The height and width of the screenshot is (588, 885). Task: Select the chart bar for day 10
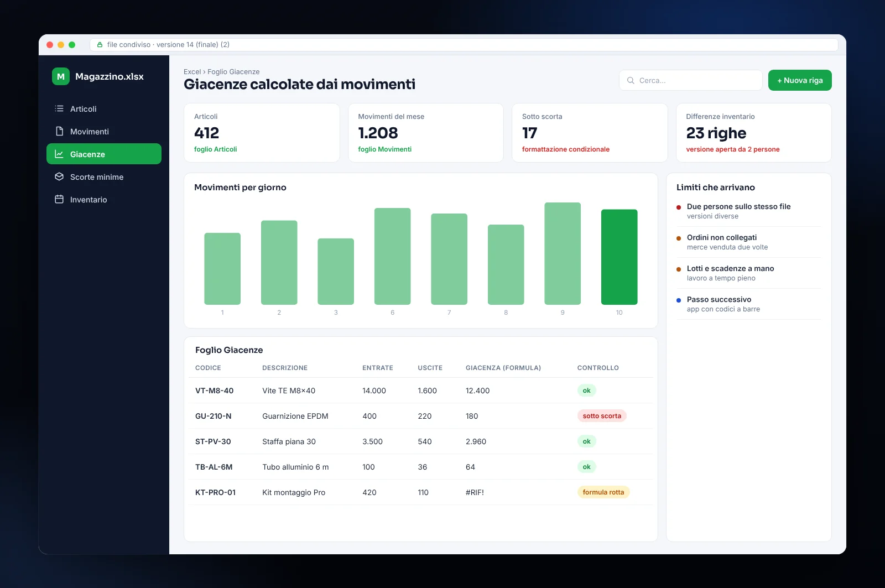(x=619, y=257)
